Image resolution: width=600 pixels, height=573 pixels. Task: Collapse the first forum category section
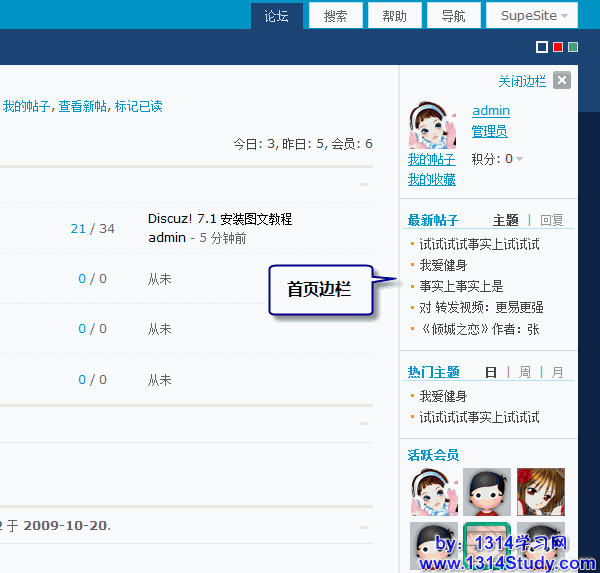pos(364,184)
